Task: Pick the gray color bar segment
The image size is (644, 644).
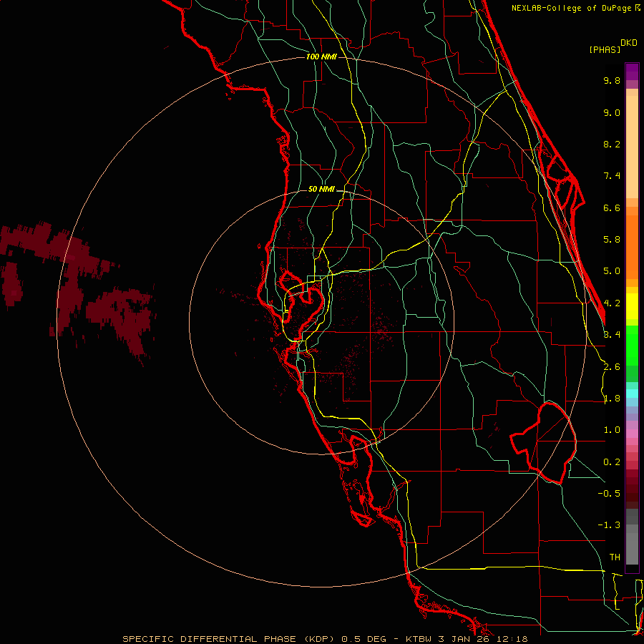Action: pos(632,537)
